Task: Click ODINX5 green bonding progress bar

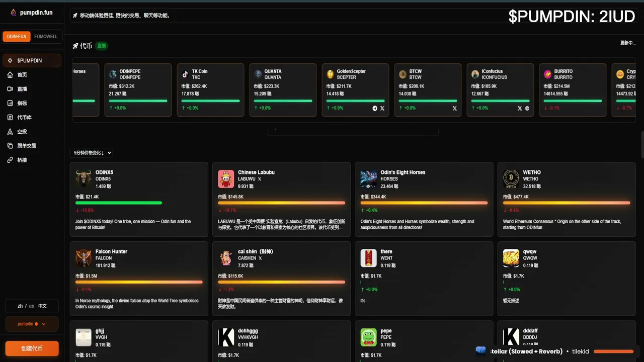Action: coord(119,203)
